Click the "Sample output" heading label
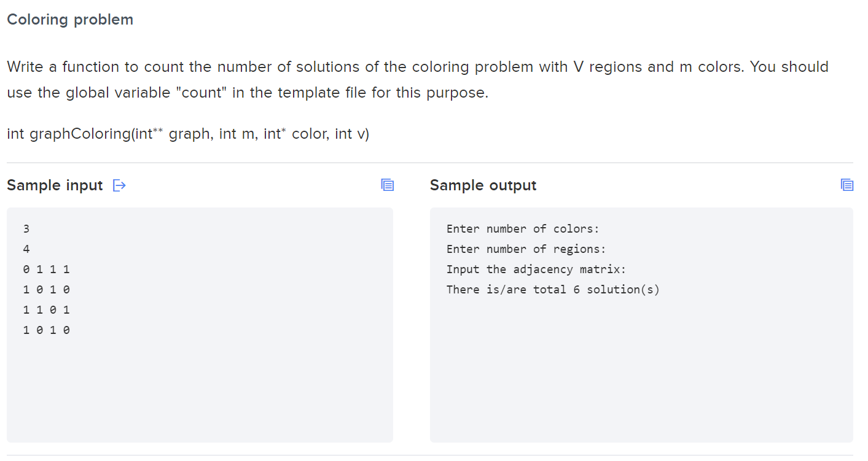 [483, 185]
